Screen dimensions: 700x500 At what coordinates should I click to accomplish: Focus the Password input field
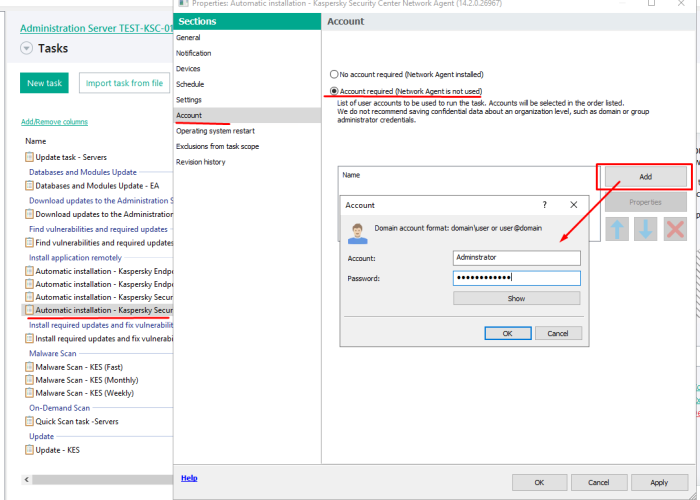click(x=517, y=278)
